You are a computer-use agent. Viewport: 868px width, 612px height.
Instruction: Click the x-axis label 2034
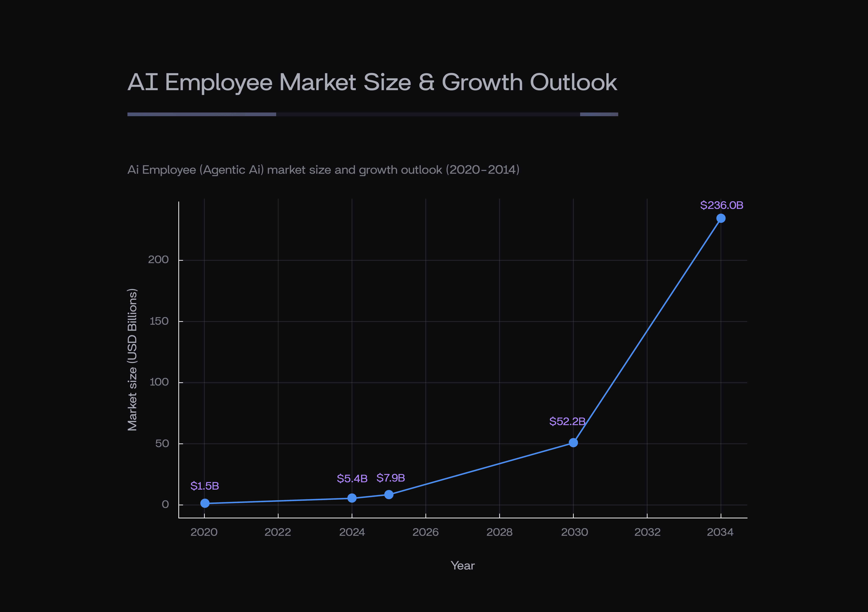click(x=720, y=532)
